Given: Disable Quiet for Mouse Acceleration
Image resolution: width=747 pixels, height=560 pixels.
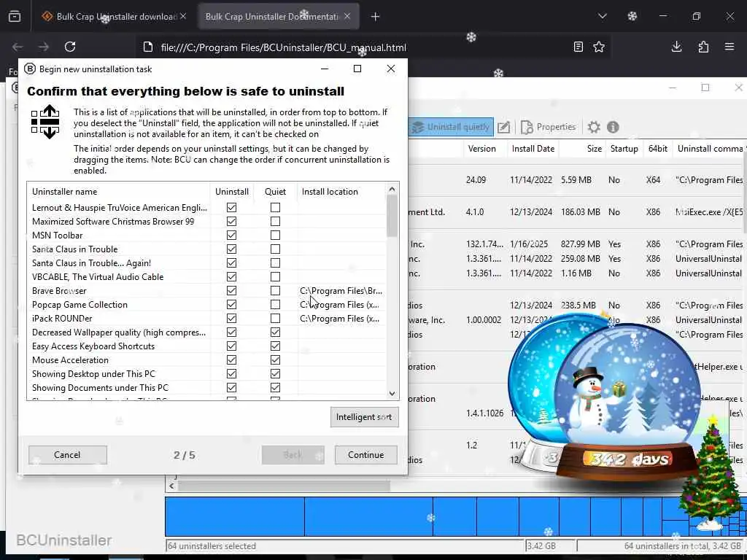Looking at the screenshot, I should tap(275, 360).
